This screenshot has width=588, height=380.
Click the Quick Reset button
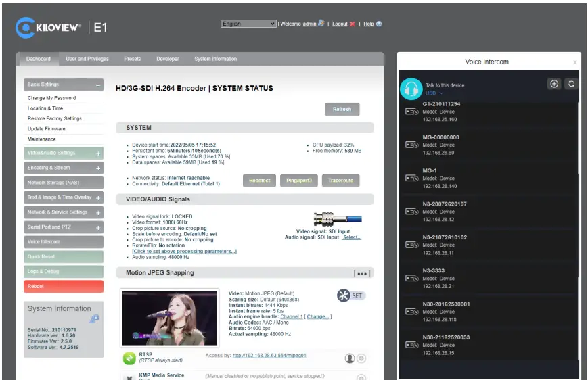point(64,257)
